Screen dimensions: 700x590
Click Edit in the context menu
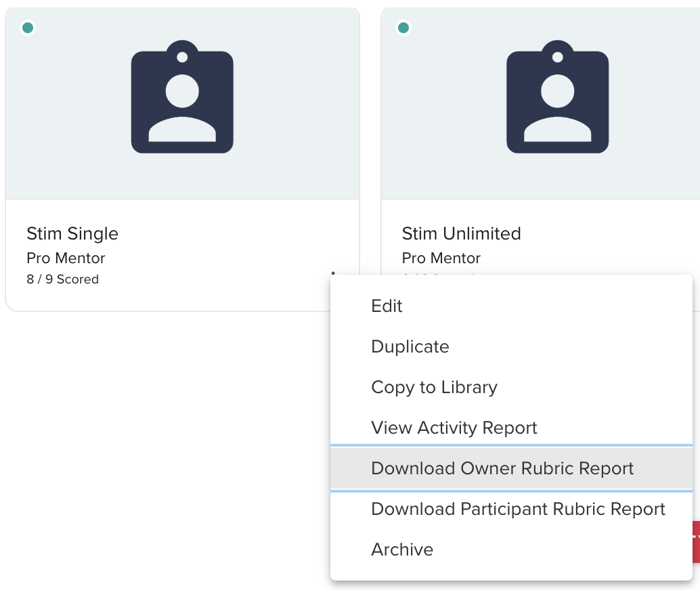[x=511, y=306]
